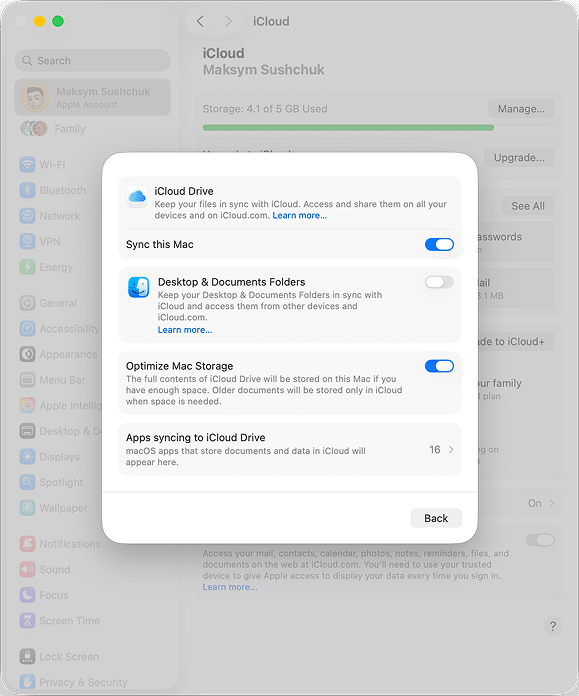Click the Privacy & Security hand icon
The image size is (579, 696).
28,682
